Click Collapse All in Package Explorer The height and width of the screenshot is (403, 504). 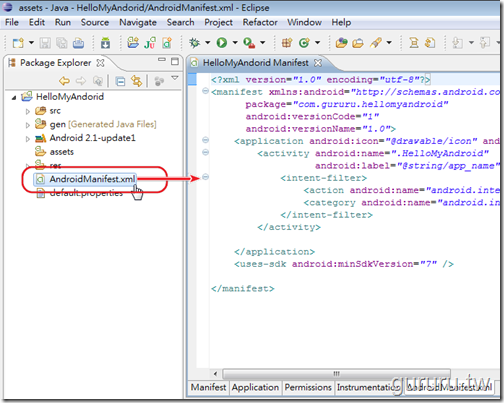coord(120,81)
